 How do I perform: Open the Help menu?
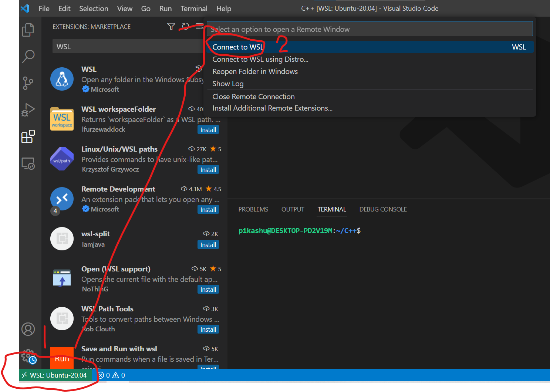coord(224,9)
